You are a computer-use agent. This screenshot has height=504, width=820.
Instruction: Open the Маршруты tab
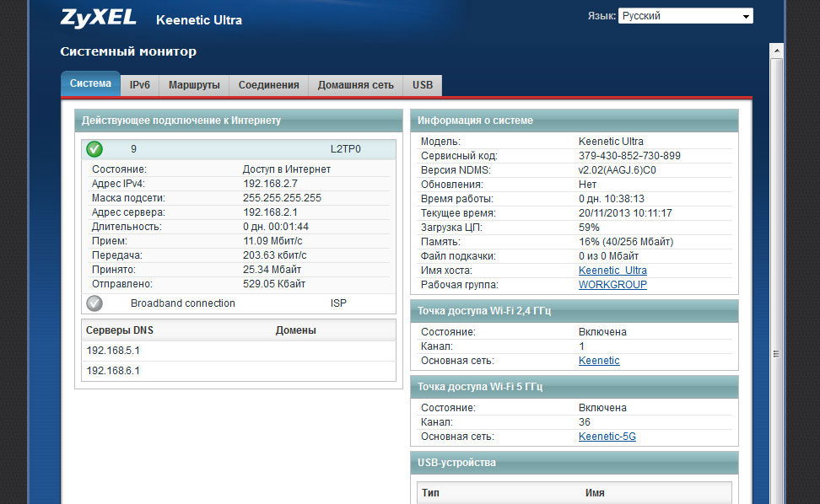[194, 85]
